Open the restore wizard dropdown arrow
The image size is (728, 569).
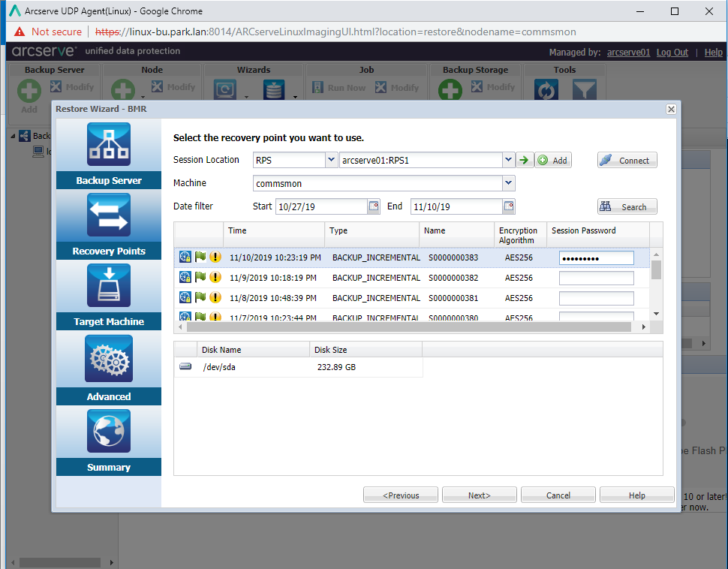pyautogui.click(x=295, y=97)
